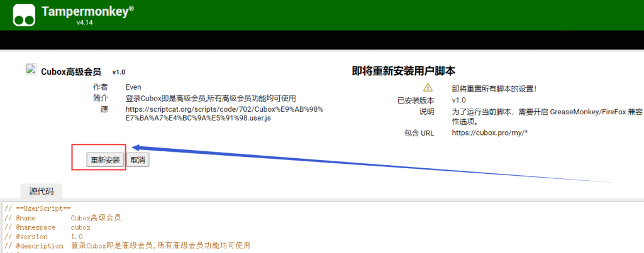This screenshot has height=253, width=644.
Task: Click the 已安装版本 label
Action: click(x=416, y=100)
